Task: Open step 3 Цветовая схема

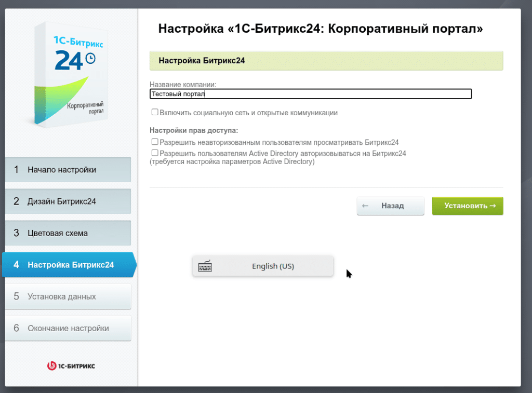Action: point(68,233)
